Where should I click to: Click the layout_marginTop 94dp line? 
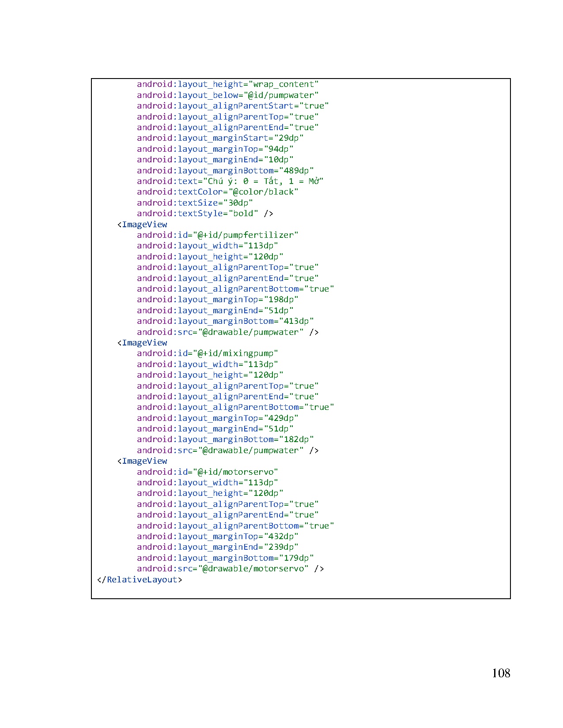[x=215, y=149]
